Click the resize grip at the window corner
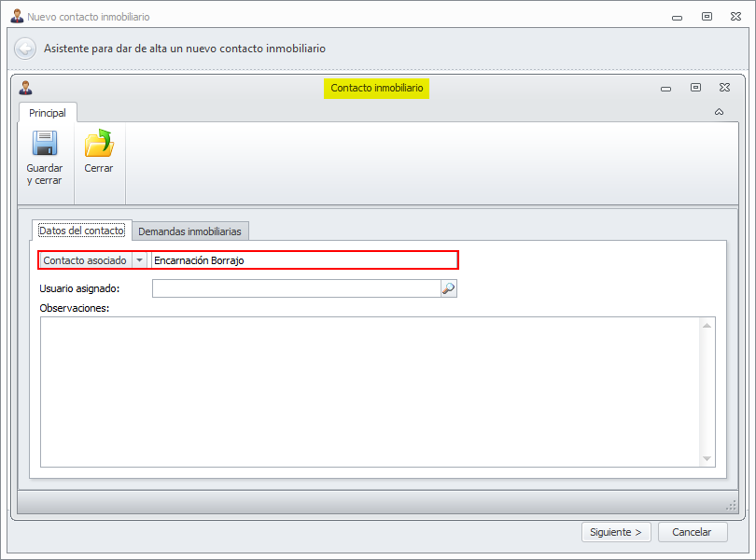756x560 pixels. coord(731,505)
